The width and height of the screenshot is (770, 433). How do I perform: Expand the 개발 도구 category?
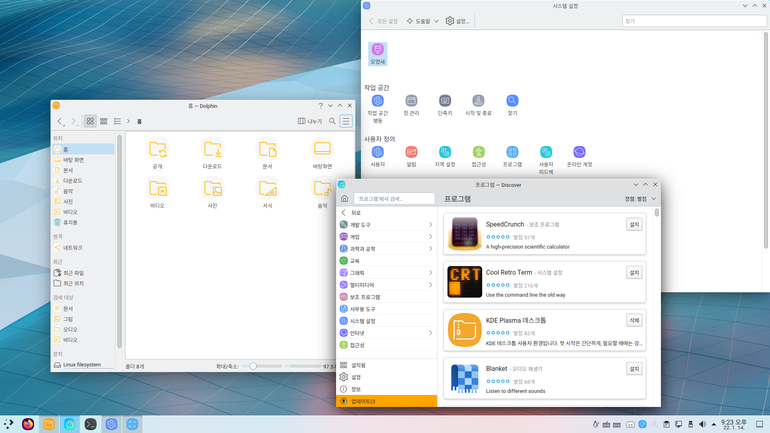coord(386,224)
